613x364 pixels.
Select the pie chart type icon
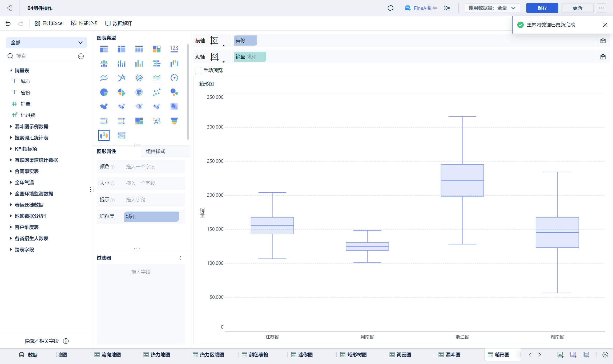click(104, 92)
